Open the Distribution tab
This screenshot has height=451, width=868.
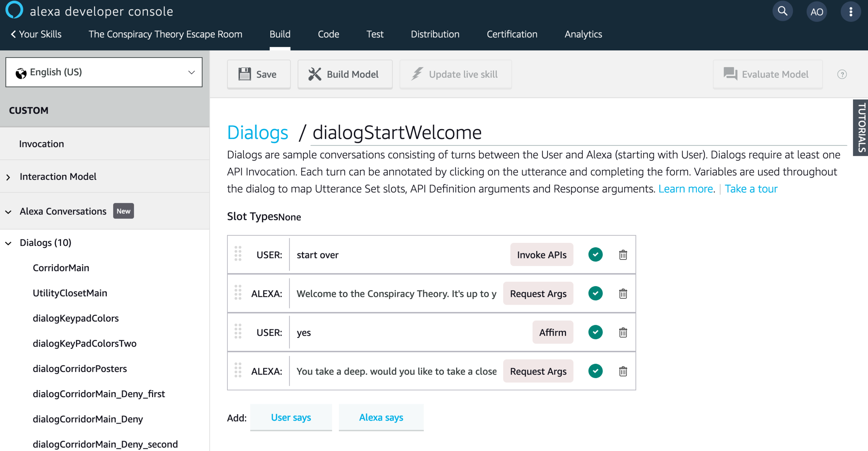tap(435, 34)
